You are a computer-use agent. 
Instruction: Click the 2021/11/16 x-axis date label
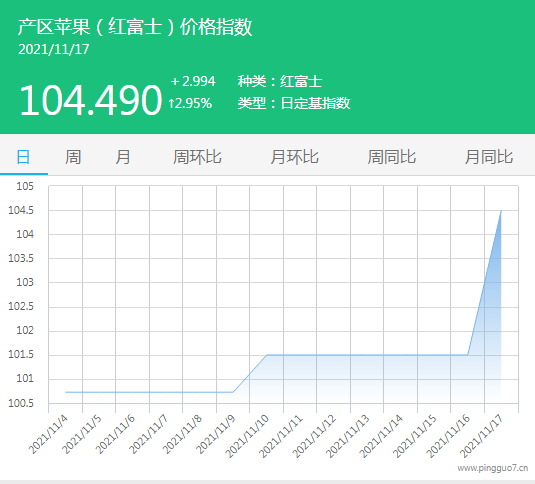pyautogui.click(x=448, y=437)
